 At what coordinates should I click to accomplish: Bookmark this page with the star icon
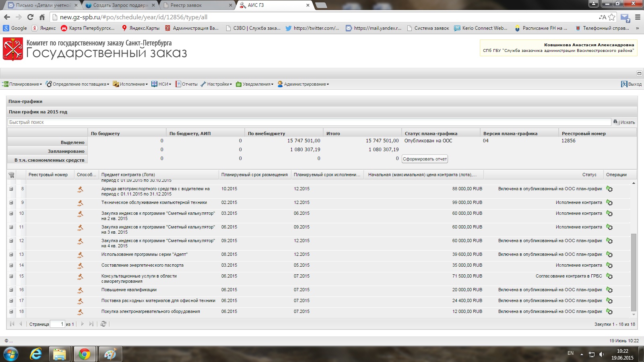[x=612, y=17]
